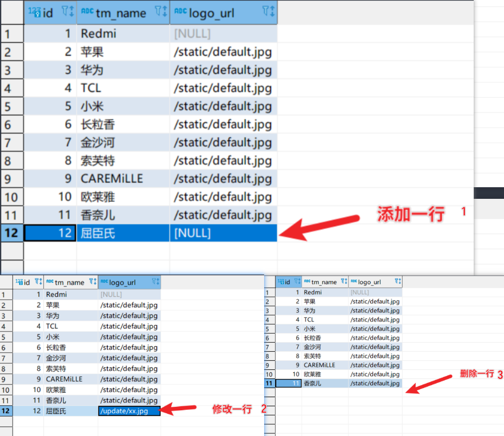Click the 长粒香 cell in the top grid
The height and width of the screenshot is (436, 504).
[x=123, y=124]
